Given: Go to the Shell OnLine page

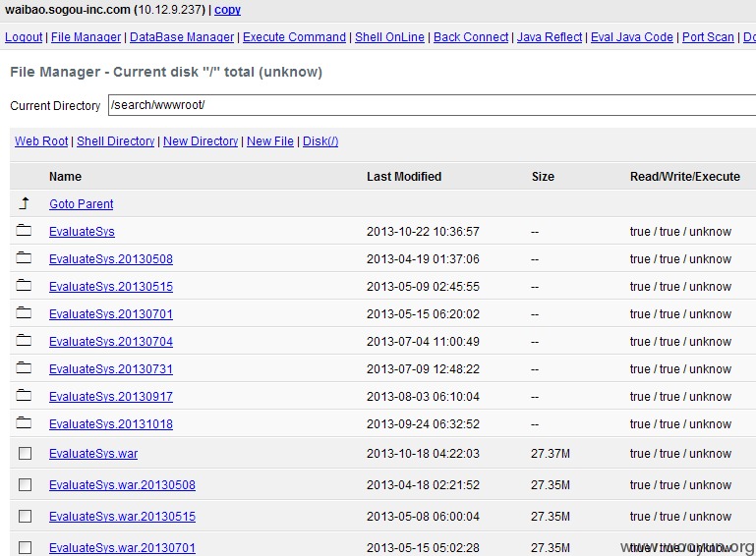Looking at the screenshot, I should pos(389,37).
